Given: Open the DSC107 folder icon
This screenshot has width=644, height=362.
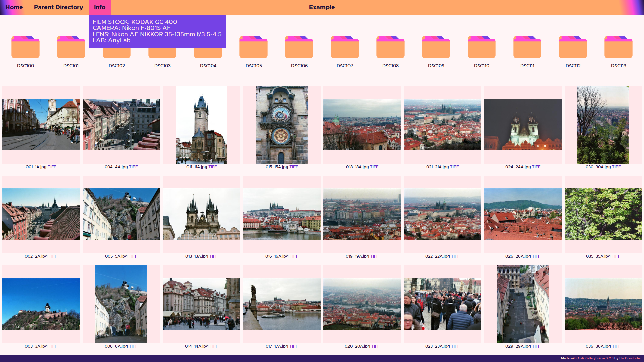Looking at the screenshot, I should (345, 47).
